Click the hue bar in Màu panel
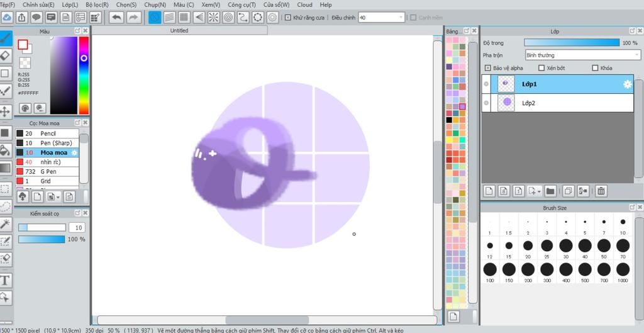 84,76
